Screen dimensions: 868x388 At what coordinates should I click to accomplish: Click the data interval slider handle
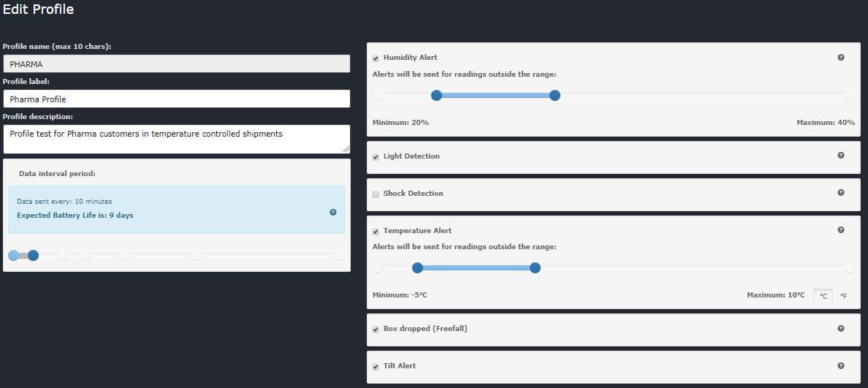click(33, 255)
